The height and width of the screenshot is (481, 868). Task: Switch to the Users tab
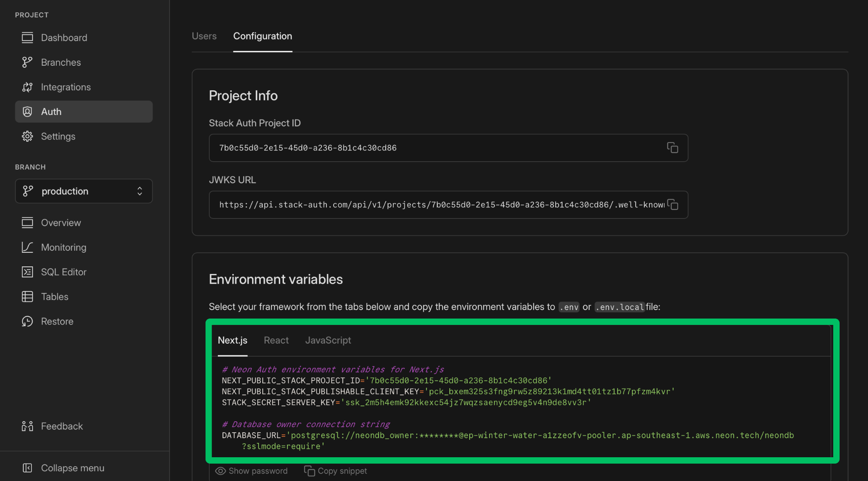204,36
